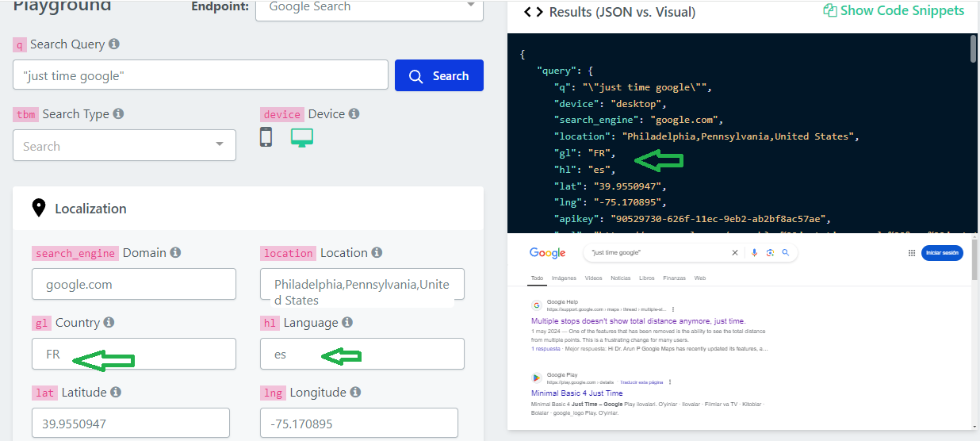Click the Google preview panel scrollbar

click(974, 259)
